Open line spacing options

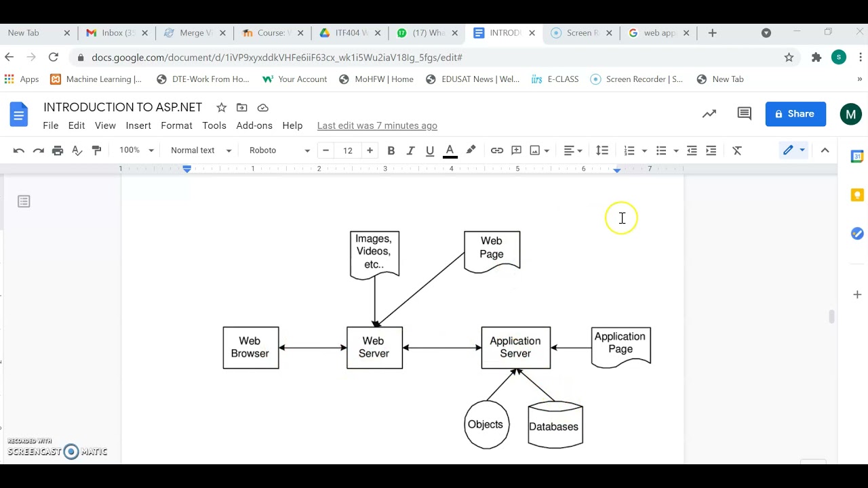pos(602,150)
